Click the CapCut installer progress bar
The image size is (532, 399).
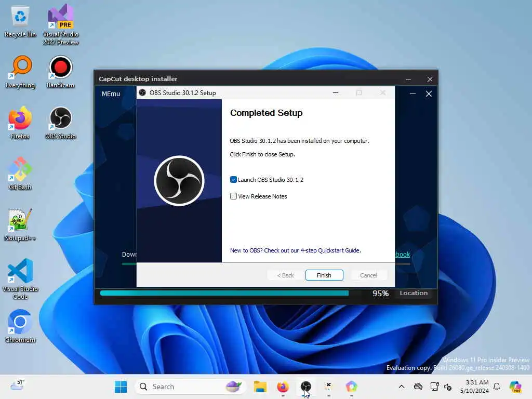click(x=224, y=293)
